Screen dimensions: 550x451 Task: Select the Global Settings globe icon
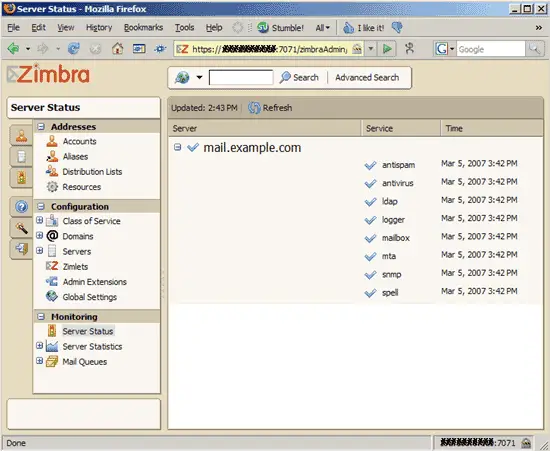tap(52, 297)
